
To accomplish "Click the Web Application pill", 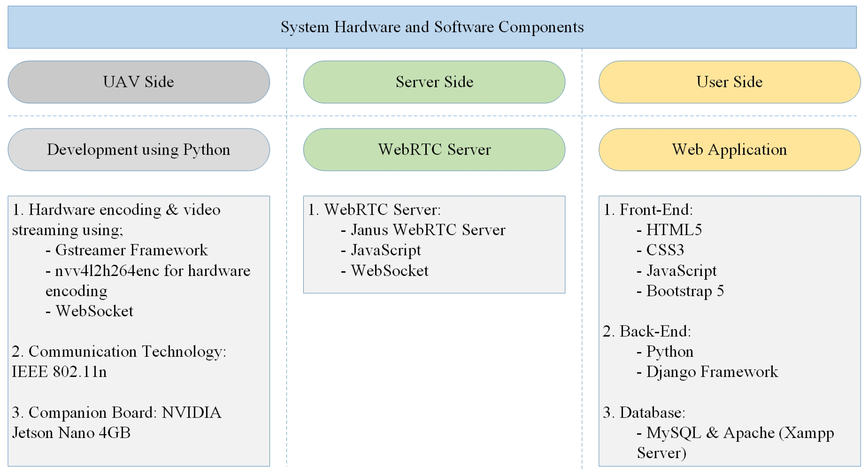I will (x=729, y=150).
